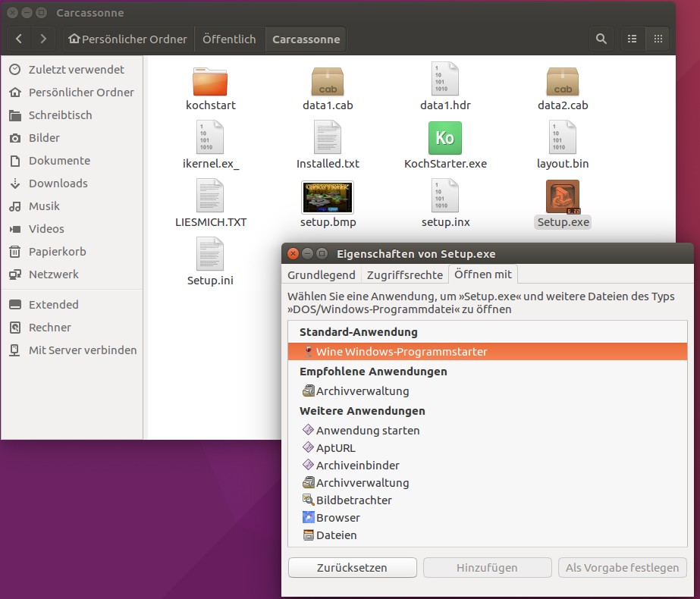Screen dimensions: 700x599
Task: Switch to Zugriffsrechte tab
Action: [x=405, y=275]
